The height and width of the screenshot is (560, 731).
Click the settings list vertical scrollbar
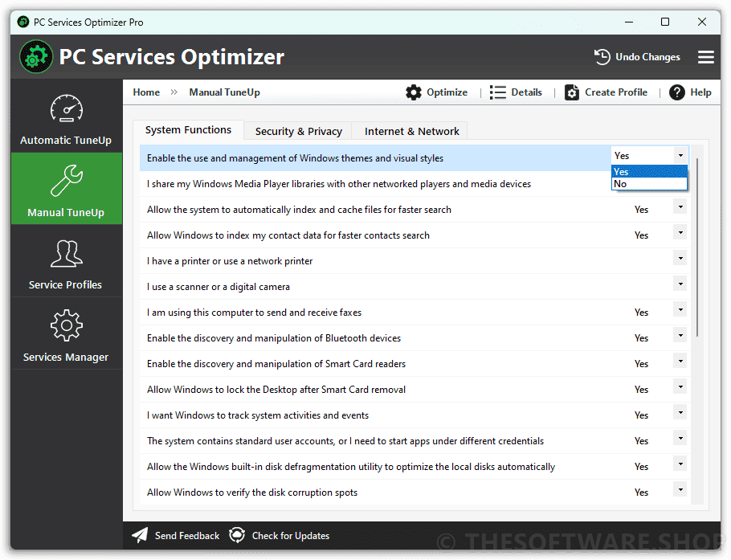tap(697, 247)
